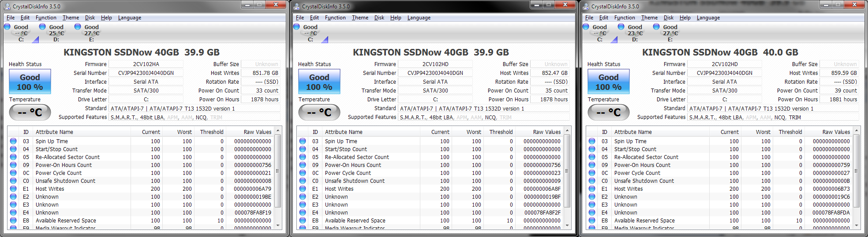
Task: Click raw value 000078FA8FDA in right window
Action: [x=831, y=213]
